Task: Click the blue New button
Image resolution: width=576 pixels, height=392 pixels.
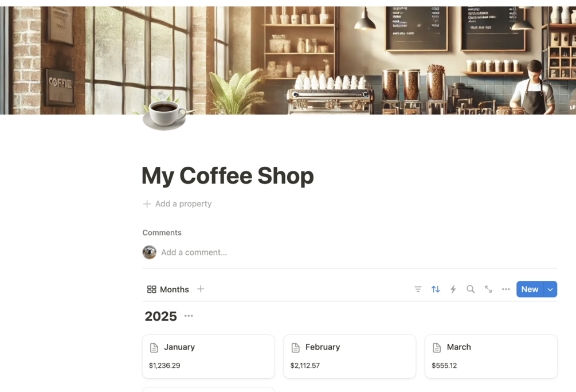Action: (x=530, y=289)
